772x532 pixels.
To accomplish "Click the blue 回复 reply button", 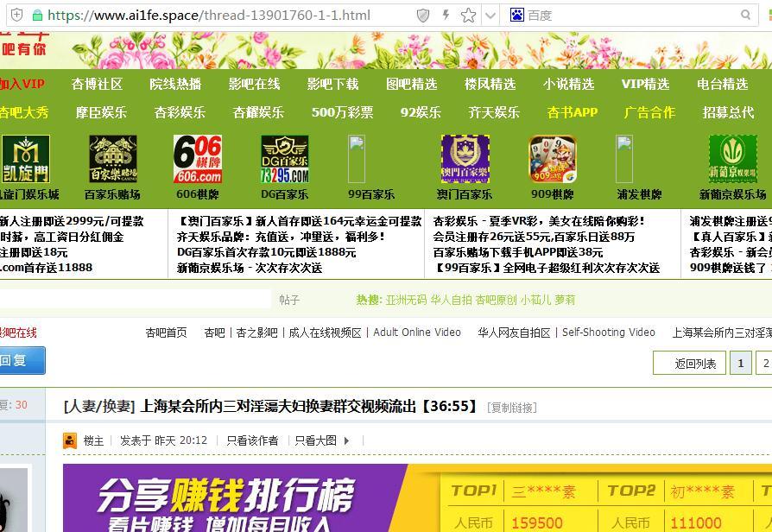I will pyautogui.click(x=22, y=361).
